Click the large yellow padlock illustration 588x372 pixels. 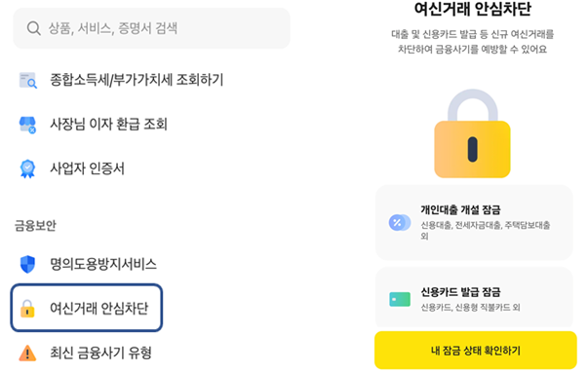click(x=473, y=133)
